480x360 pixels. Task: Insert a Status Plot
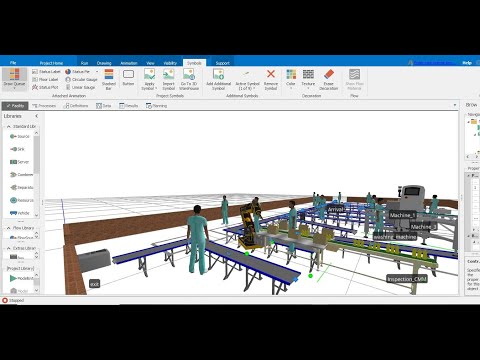45,87
